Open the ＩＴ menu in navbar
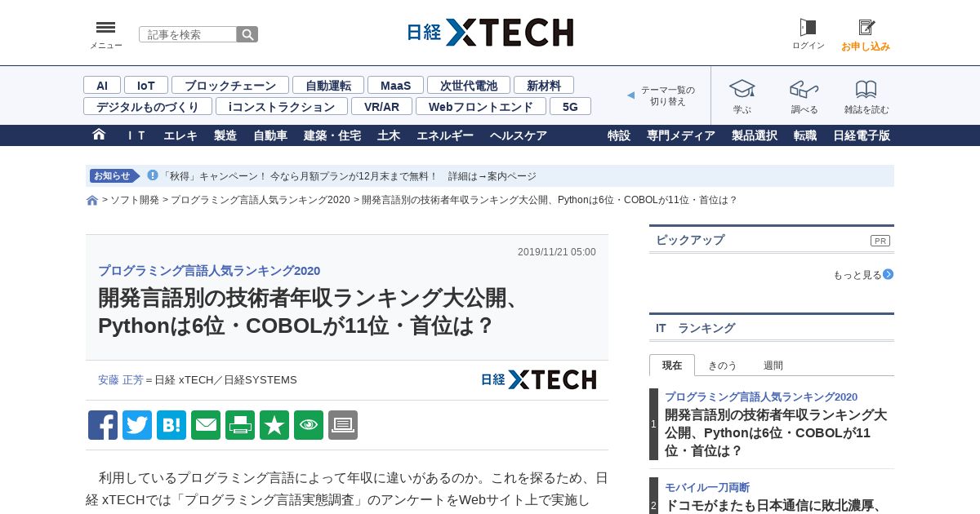980x514 pixels. click(136, 135)
